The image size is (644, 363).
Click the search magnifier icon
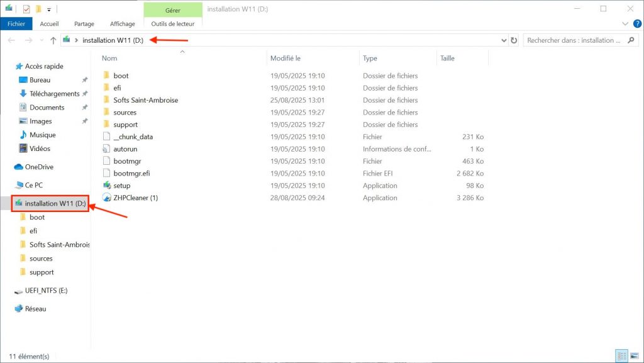(631, 40)
